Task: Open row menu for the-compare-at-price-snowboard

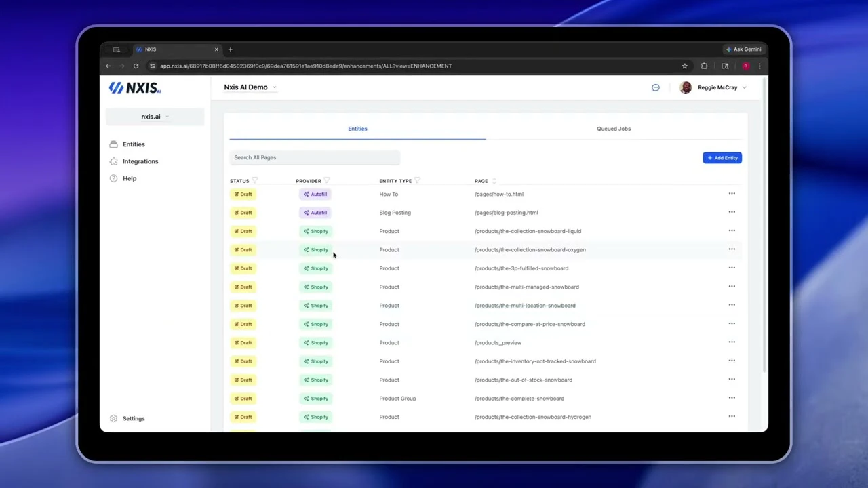Action: [732, 323]
